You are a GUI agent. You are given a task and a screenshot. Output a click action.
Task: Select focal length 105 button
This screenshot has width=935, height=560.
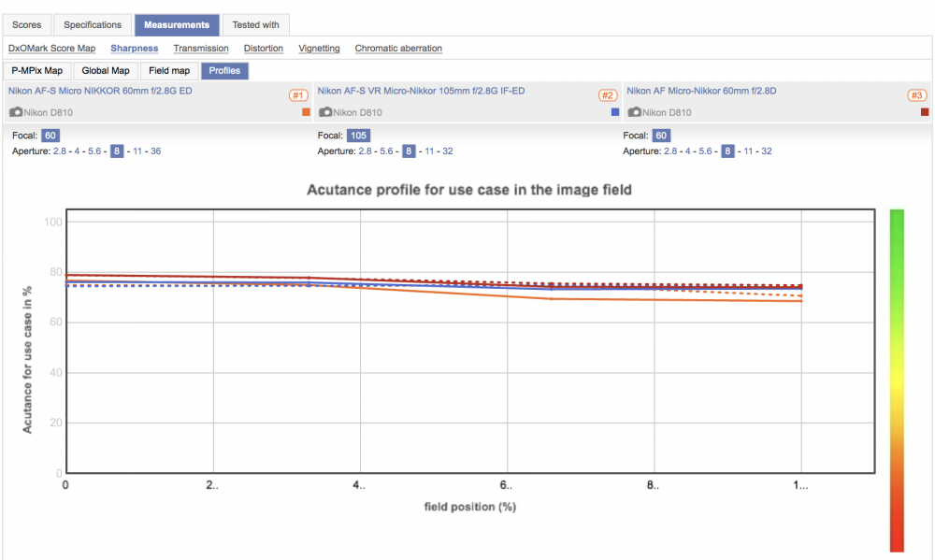point(358,136)
